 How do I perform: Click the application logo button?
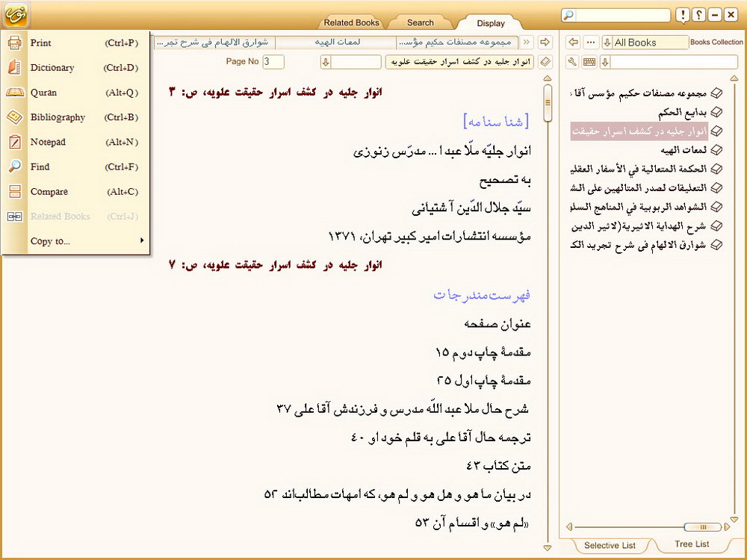(15, 14)
